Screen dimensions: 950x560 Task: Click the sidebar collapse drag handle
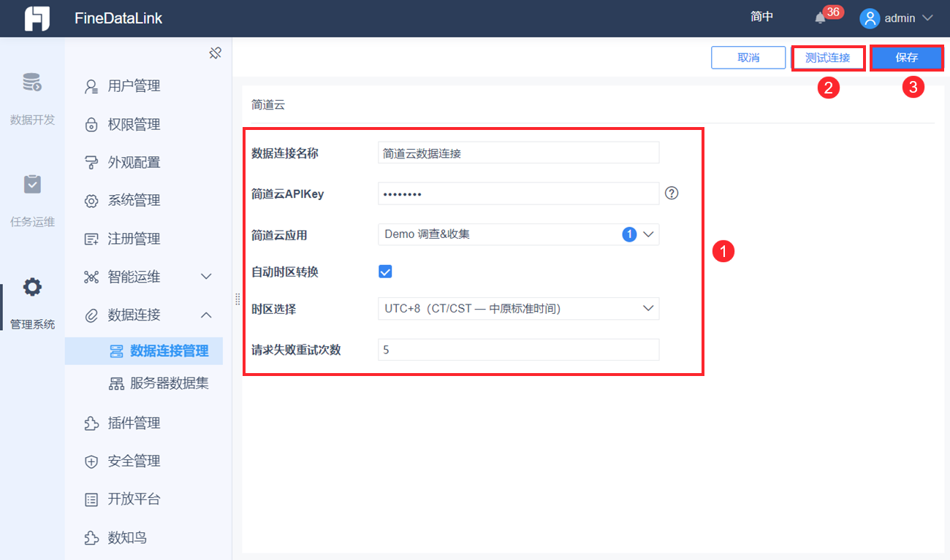237,299
